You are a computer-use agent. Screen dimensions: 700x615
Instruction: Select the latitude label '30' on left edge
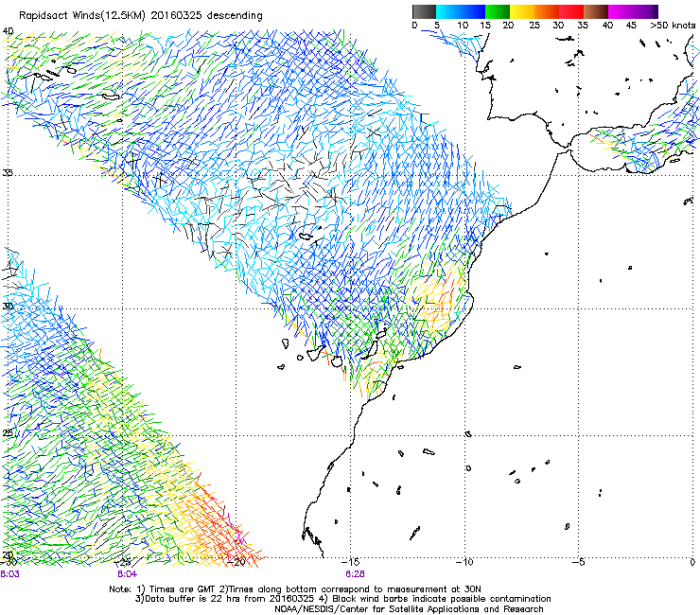click(x=8, y=307)
